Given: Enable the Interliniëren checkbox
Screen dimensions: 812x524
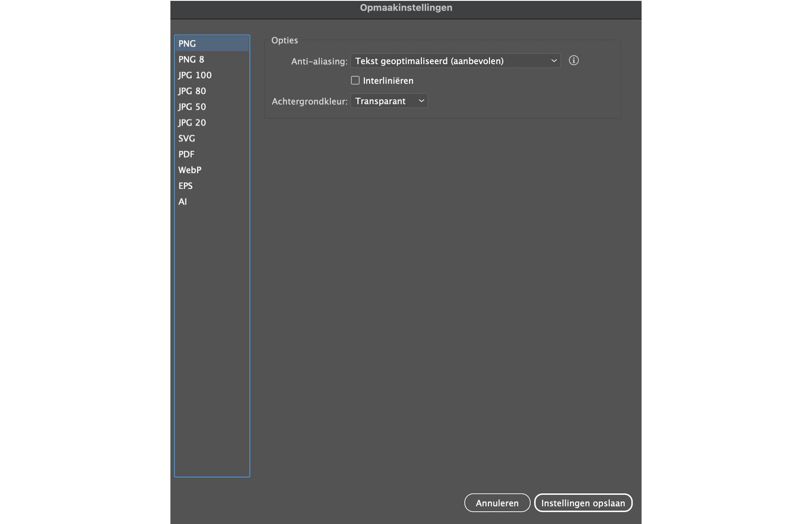Looking at the screenshot, I should (x=355, y=80).
